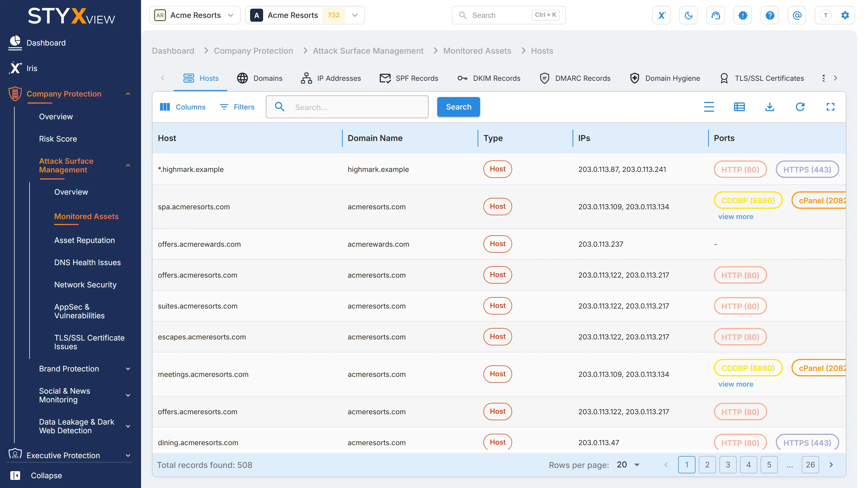
Task: Open the alerts notification badge icon
Action: [743, 15]
